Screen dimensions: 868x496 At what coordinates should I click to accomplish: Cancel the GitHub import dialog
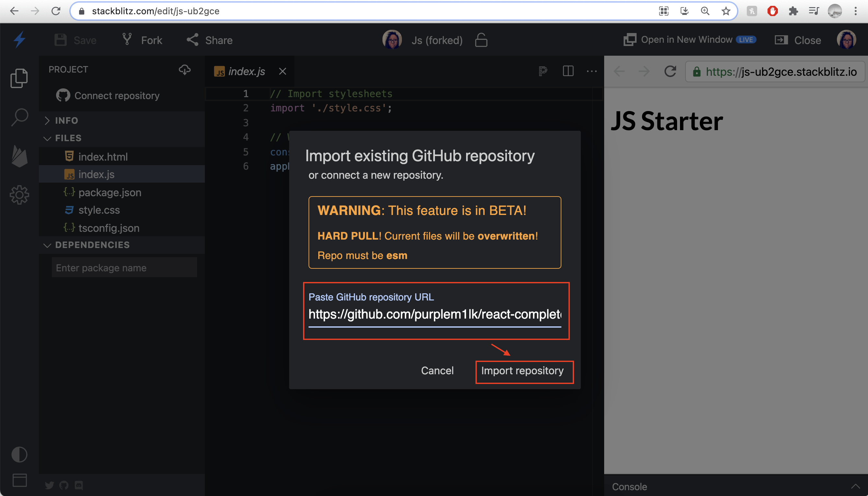click(x=438, y=371)
